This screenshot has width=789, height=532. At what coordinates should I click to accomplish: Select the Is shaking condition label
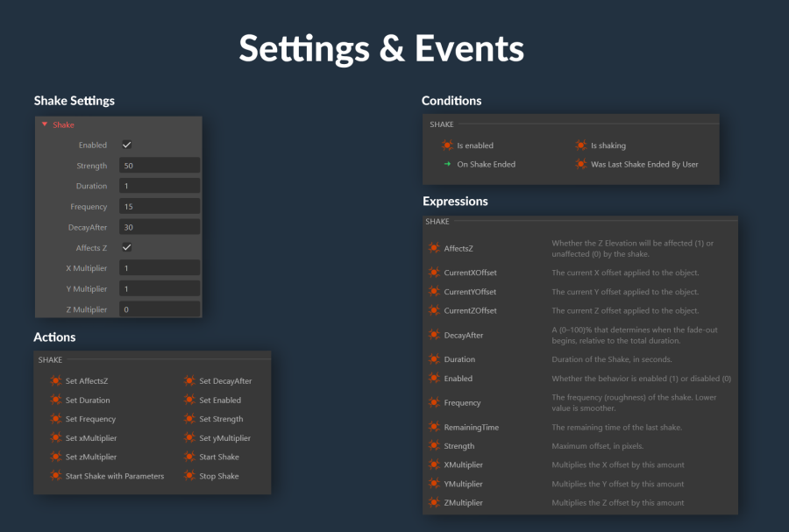coord(608,145)
